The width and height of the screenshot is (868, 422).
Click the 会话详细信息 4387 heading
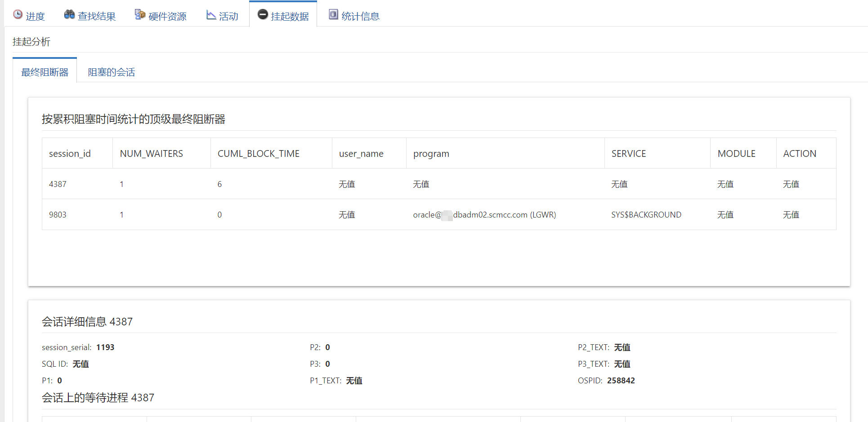point(87,322)
